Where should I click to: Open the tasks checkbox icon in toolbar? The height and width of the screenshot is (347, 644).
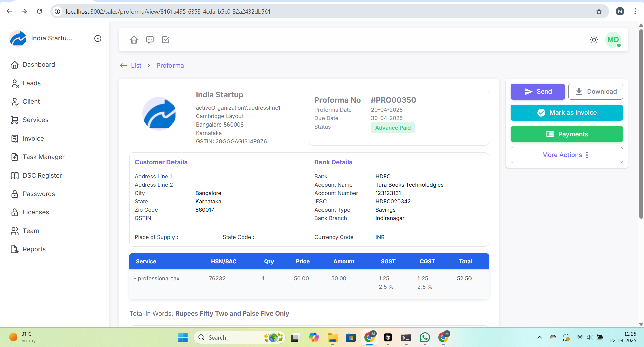click(x=166, y=40)
